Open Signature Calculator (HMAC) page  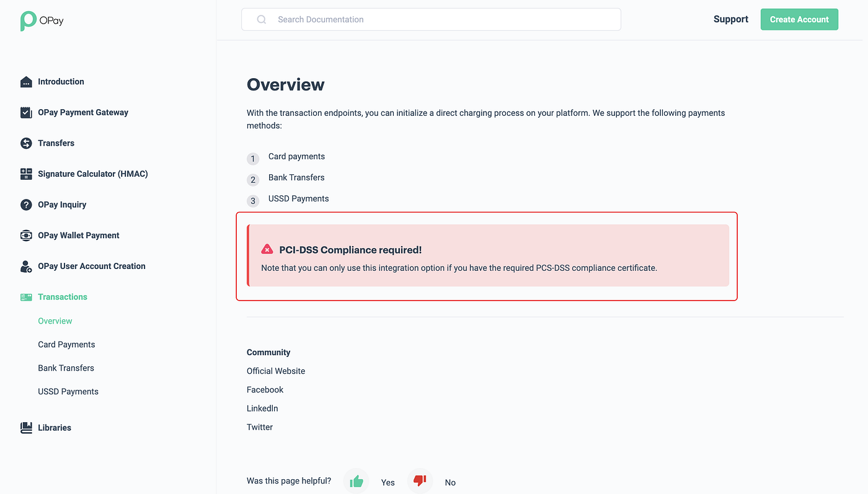click(93, 174)
